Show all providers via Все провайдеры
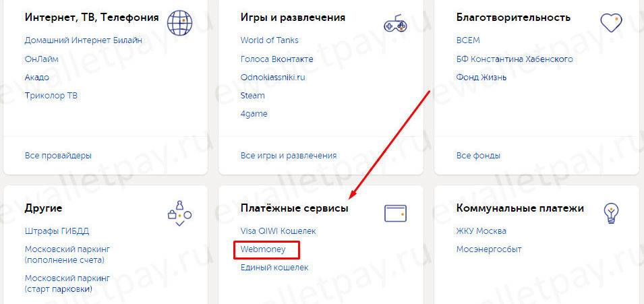Screen dimensions: 644x304 (x=58, y=156)
